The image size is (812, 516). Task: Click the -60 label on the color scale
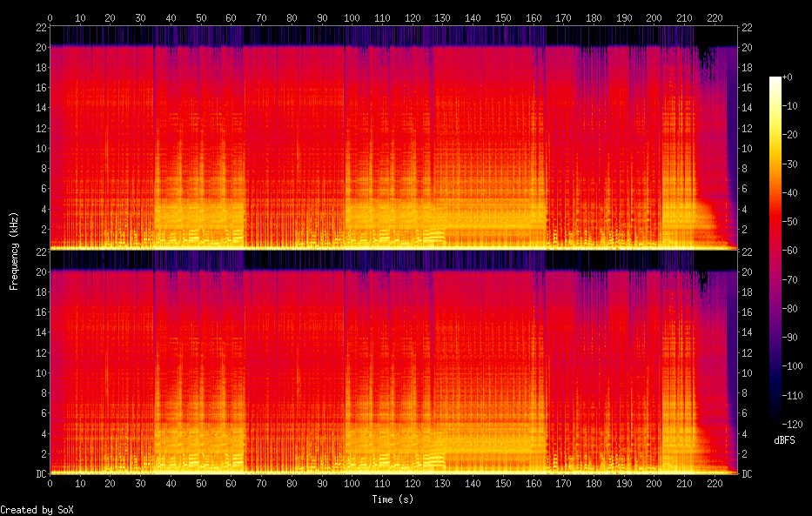791,251
